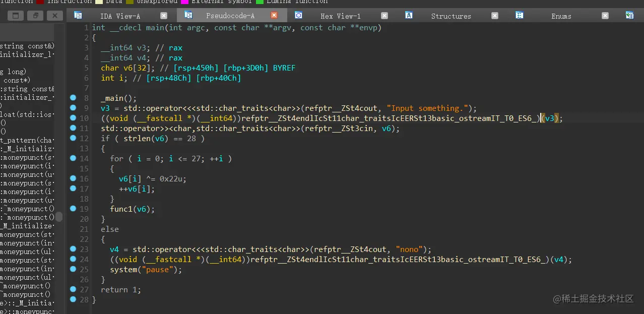The height and width of the screenshot is (314, 644).
Task: Click the Pseudocode-A tab icon
Action: coord(188,15)
